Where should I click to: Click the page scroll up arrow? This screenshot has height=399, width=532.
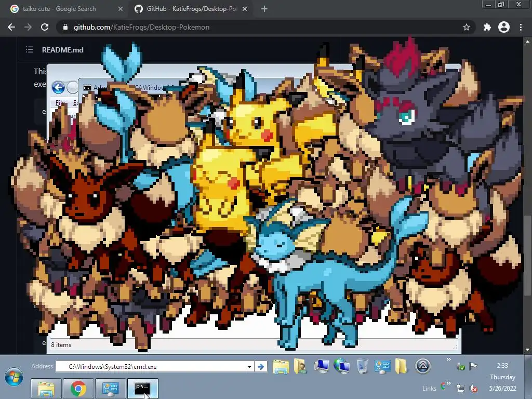click(528, 42)
